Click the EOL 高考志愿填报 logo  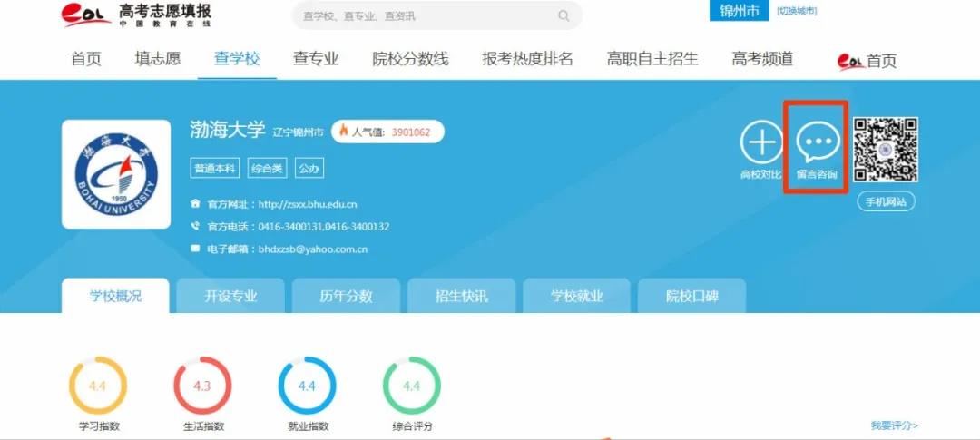(136, 15)
